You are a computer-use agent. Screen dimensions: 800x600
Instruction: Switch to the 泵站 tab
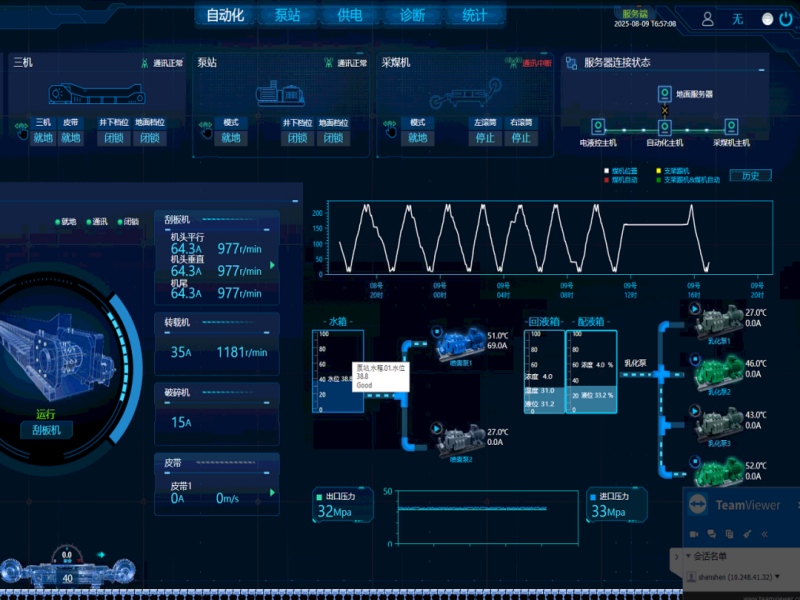[x=287, y=15]
